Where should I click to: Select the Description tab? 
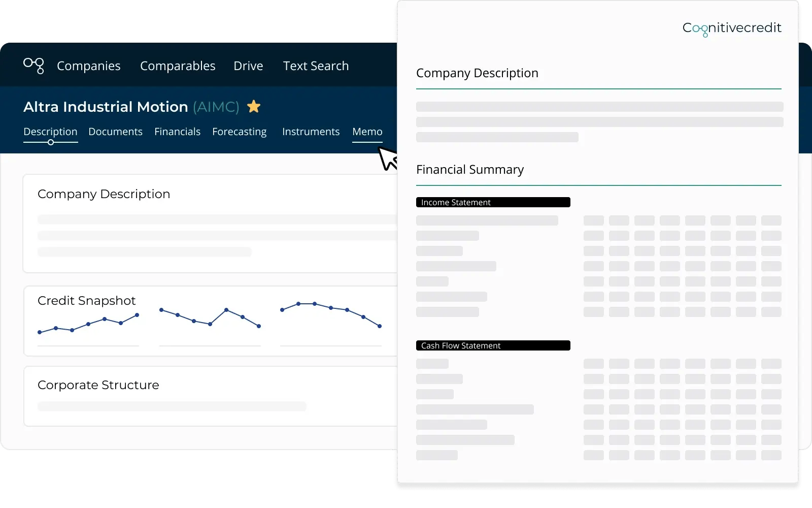pyautogui.click(x=50, y=132)
